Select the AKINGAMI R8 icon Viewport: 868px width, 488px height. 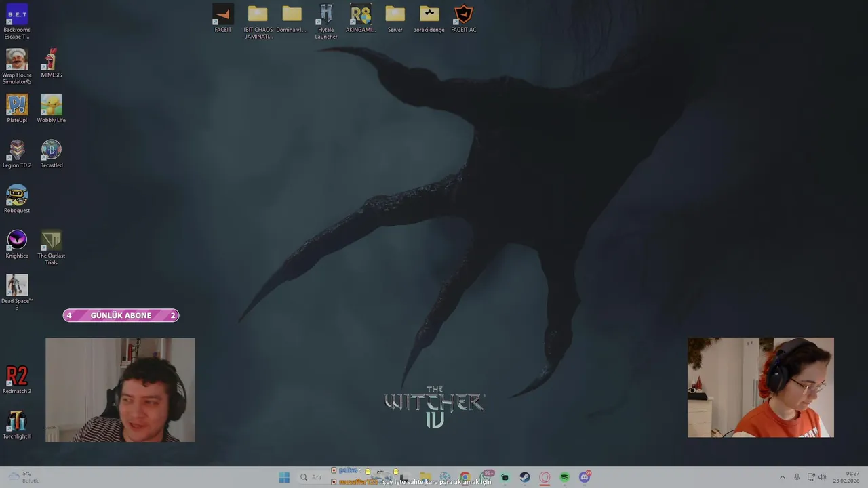[360, 18]
